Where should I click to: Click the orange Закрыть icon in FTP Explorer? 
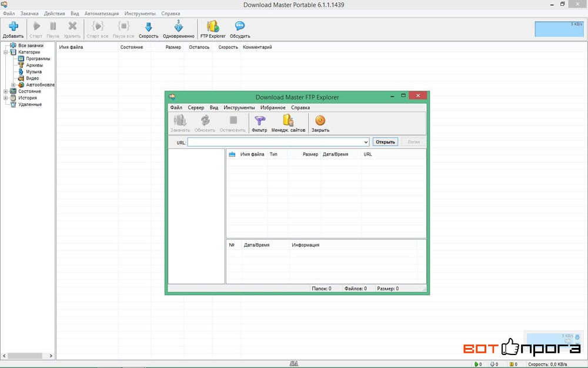click(320, 120)
